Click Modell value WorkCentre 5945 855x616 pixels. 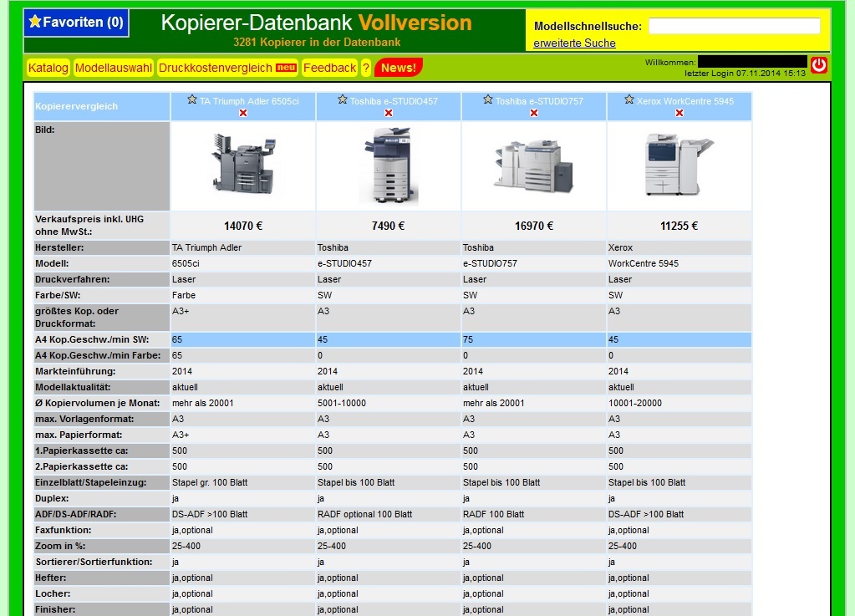pos(644,263)
